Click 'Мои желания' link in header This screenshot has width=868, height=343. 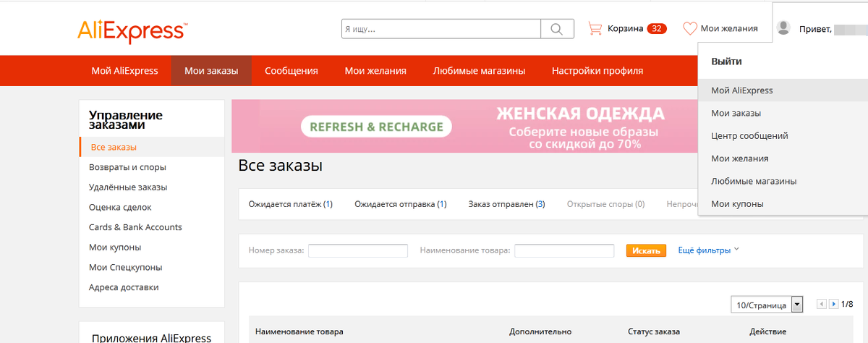(730, 29)
